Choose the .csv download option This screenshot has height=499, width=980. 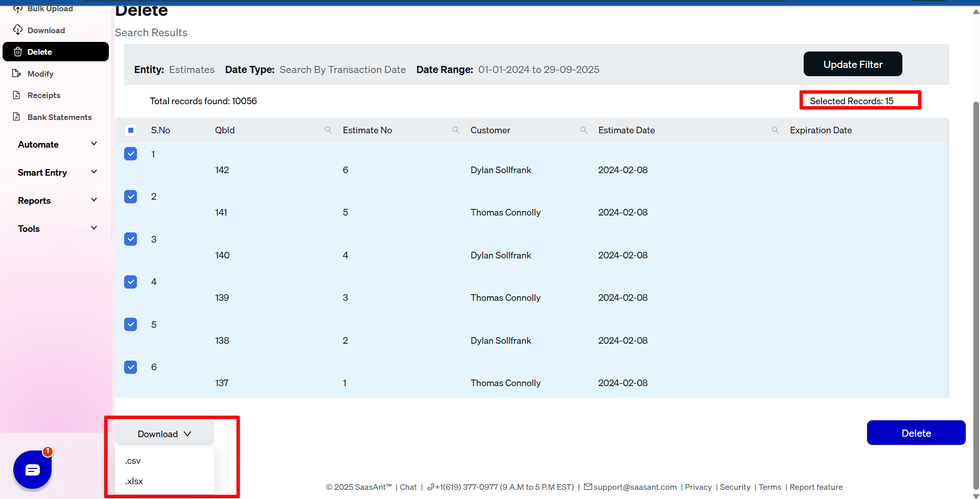(x=132, y=460)
